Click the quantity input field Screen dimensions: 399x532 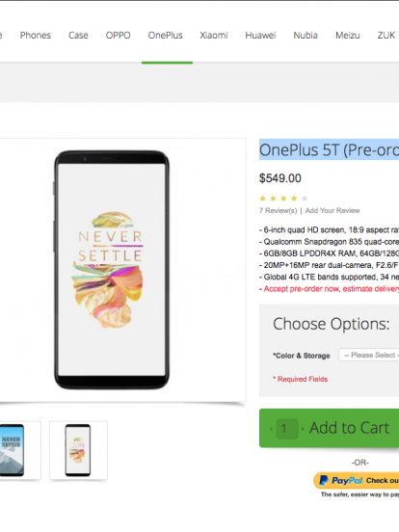tap(287, 429)
